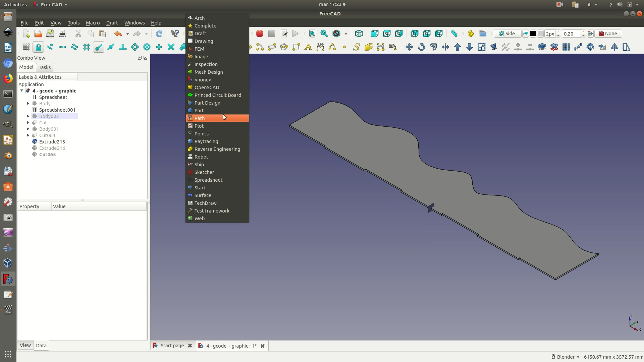Toggle the snap lock padlock
The width and height of the screenshot is (644, 362).
point(38,47)
